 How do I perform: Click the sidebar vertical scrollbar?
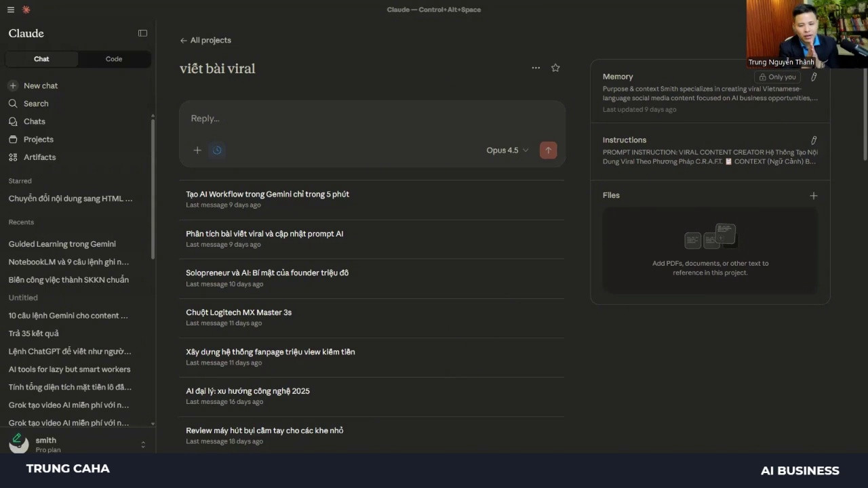153,190
